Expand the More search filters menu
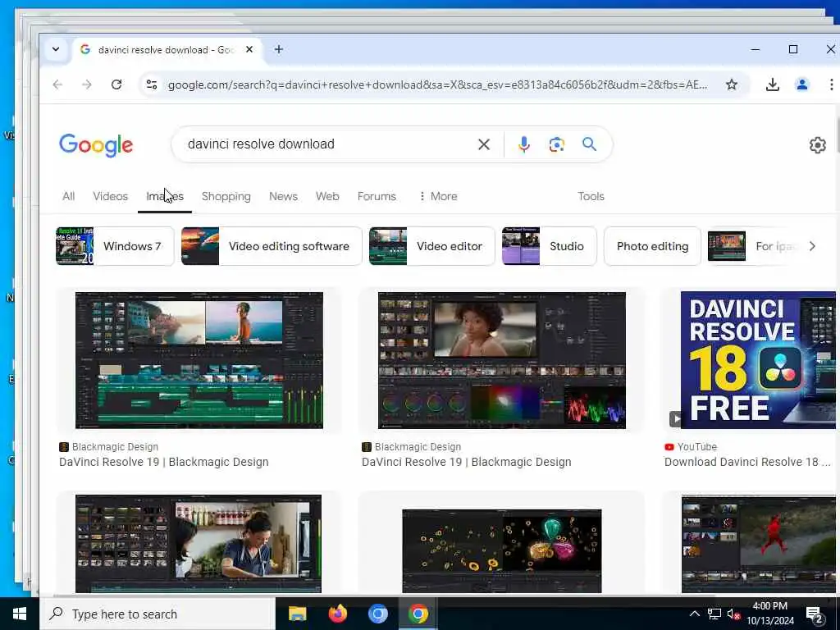The height and width of the screenshot is (630, 840). pyautogui.click(x=438, y=196)
